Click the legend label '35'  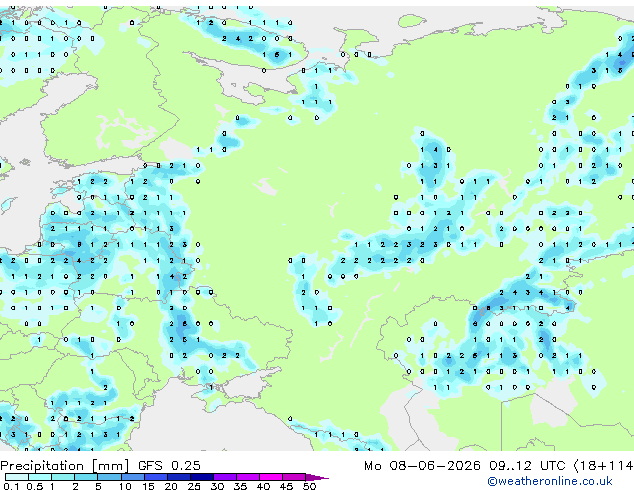pyautogui.click(x=240, y=486)
